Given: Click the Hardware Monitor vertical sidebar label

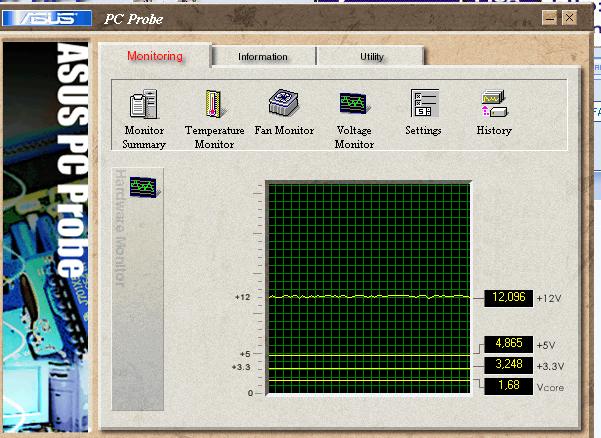Looking at the screenshot, I should pos(120,228).
